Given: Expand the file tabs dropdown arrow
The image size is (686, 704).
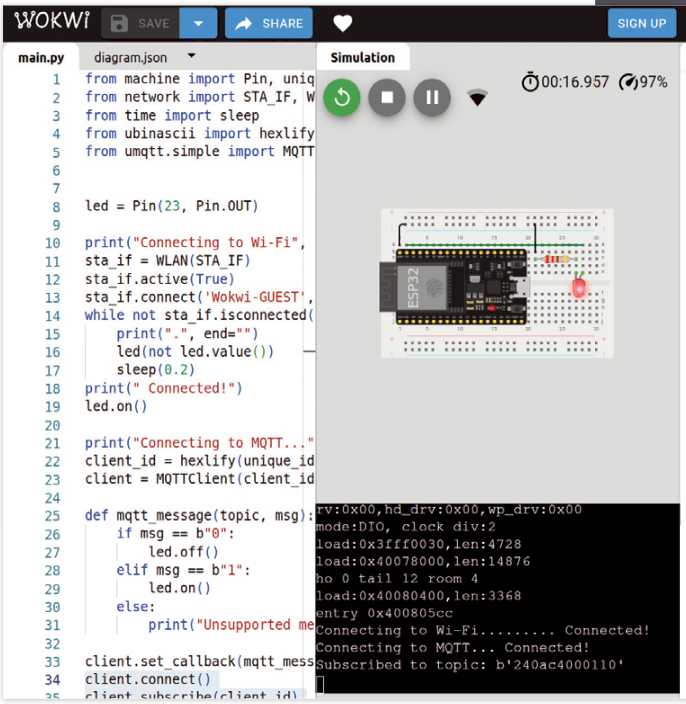Looking at the screenshot, I should 192,57.
